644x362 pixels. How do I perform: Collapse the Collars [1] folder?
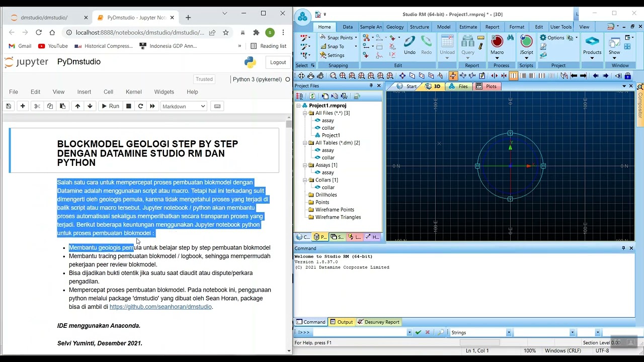click(x=305, y=180)
